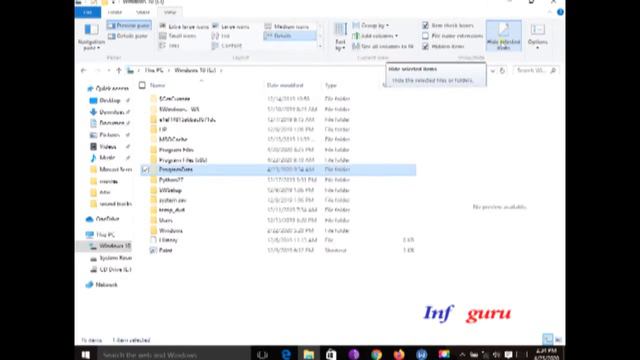This screenshot has height=360, width=640.
Task: Select the Python27 folder
Action: pyautogui.click(x=171, y=180)
